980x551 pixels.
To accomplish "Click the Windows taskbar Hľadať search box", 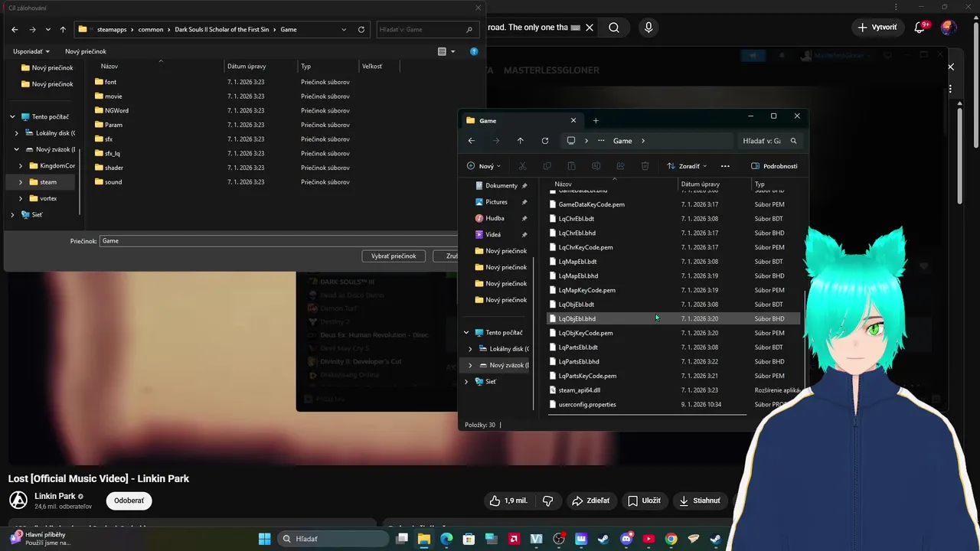I will 332,539.
